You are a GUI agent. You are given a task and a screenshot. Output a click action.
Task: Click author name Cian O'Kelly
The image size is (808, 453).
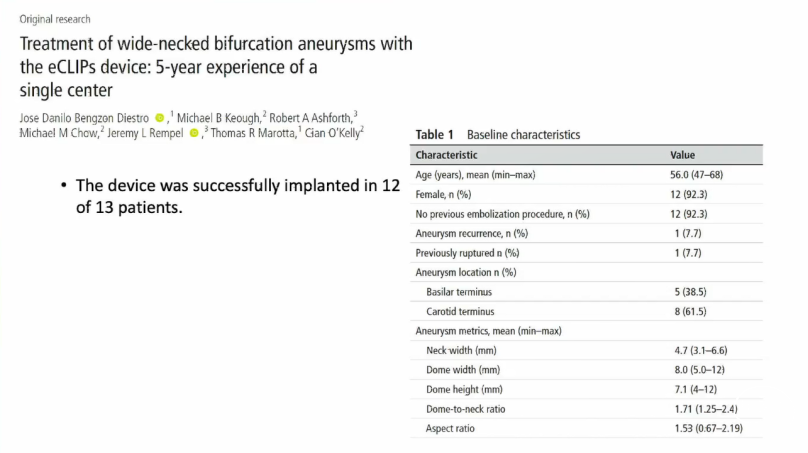pyautogui.click(x=332, y=133)
